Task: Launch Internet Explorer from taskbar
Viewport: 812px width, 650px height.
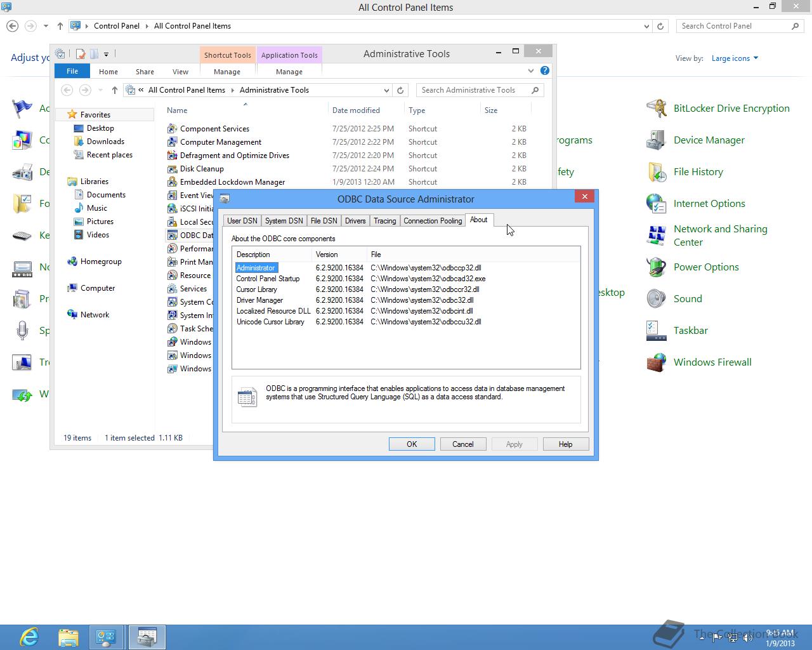Action: (x=29, y=637)
